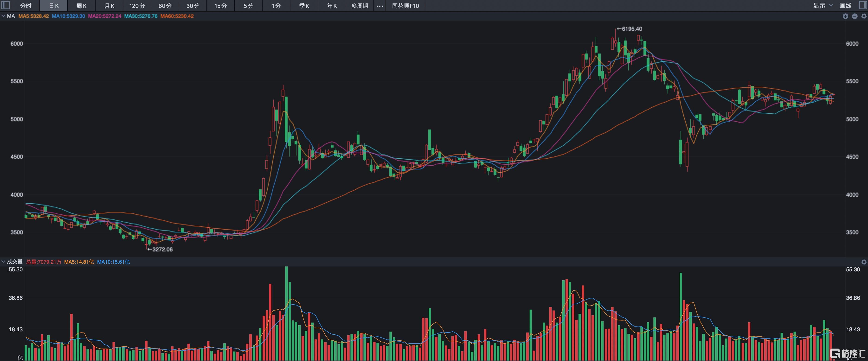
Task: Click volume 总量:7079.21万 value
Action: tap(44, 262)
